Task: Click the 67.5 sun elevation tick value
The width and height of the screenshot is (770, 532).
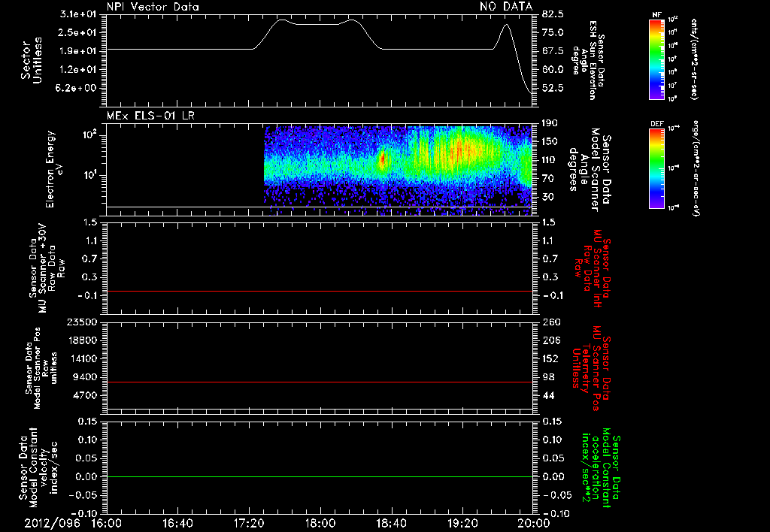Action: tap(553, 51)
